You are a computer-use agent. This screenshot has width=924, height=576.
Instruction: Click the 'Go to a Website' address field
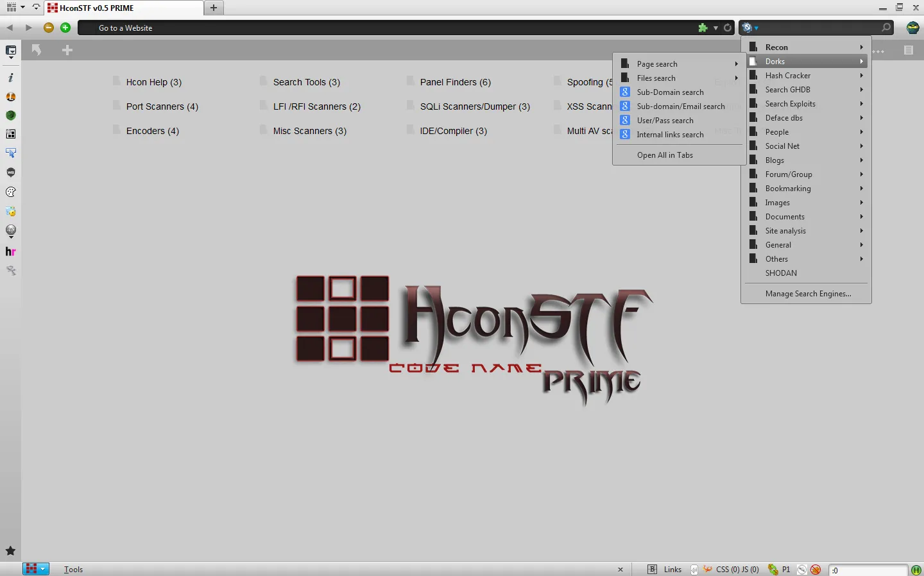coord(385,28)
